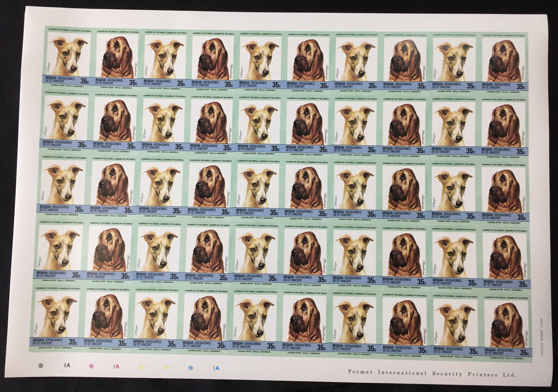The image size is (558, 392).
Task: Click the black registration circle mark
Action: coord(39,366)
